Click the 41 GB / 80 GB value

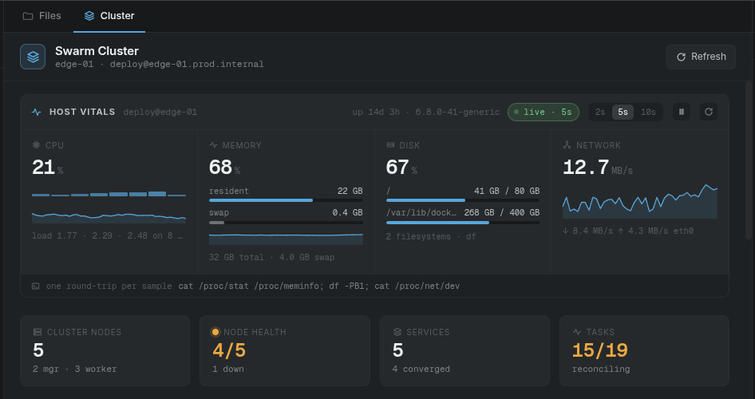point(507,191)
